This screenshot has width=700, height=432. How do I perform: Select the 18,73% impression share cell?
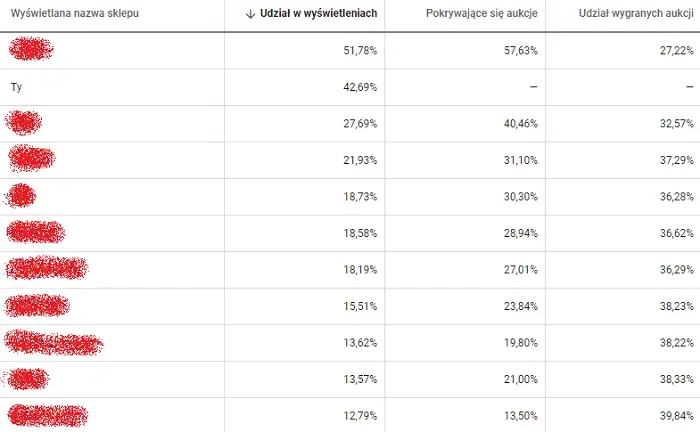point(359,197)
